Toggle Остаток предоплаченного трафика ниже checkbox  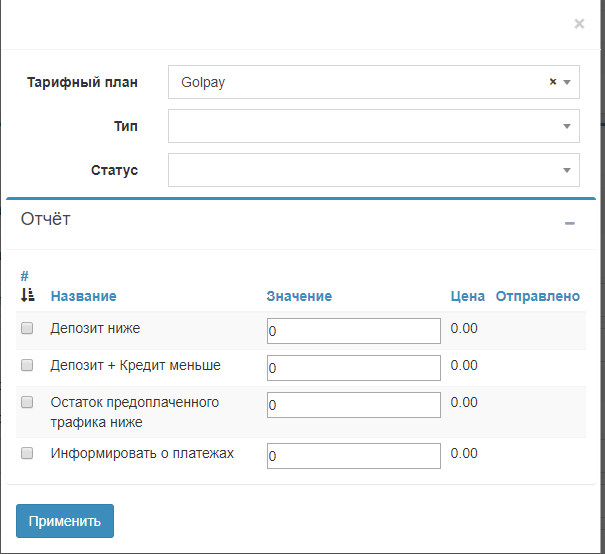click(x=27, y=403)
